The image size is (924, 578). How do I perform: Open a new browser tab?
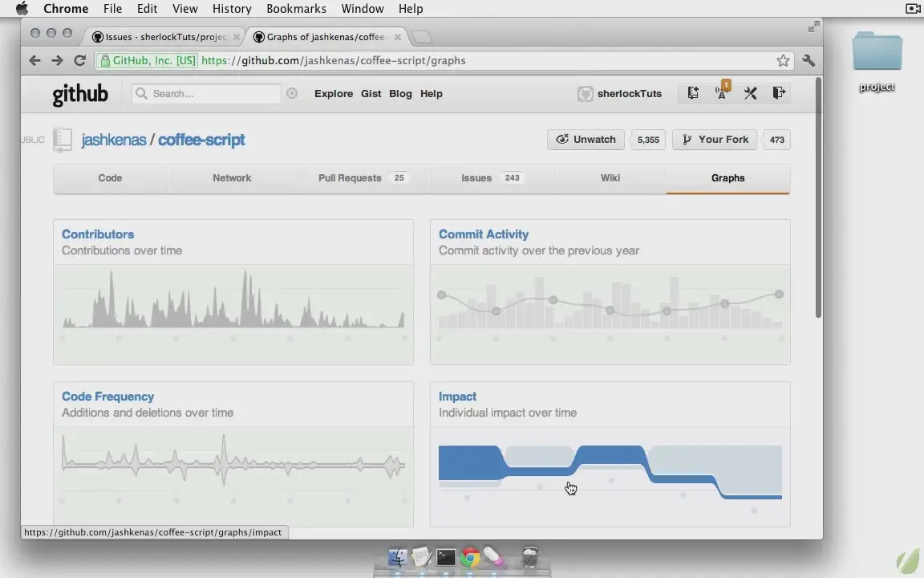coord(421,37)
